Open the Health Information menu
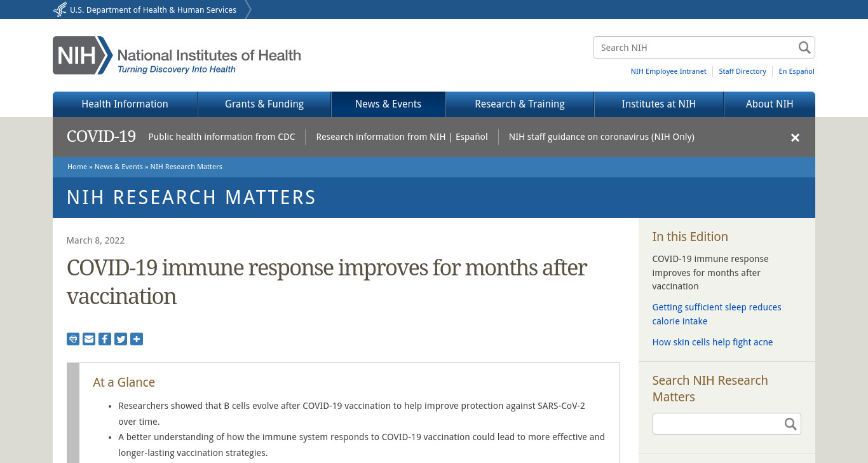The height and width of the screenshot is (463, 868). [x=125, y=104]
